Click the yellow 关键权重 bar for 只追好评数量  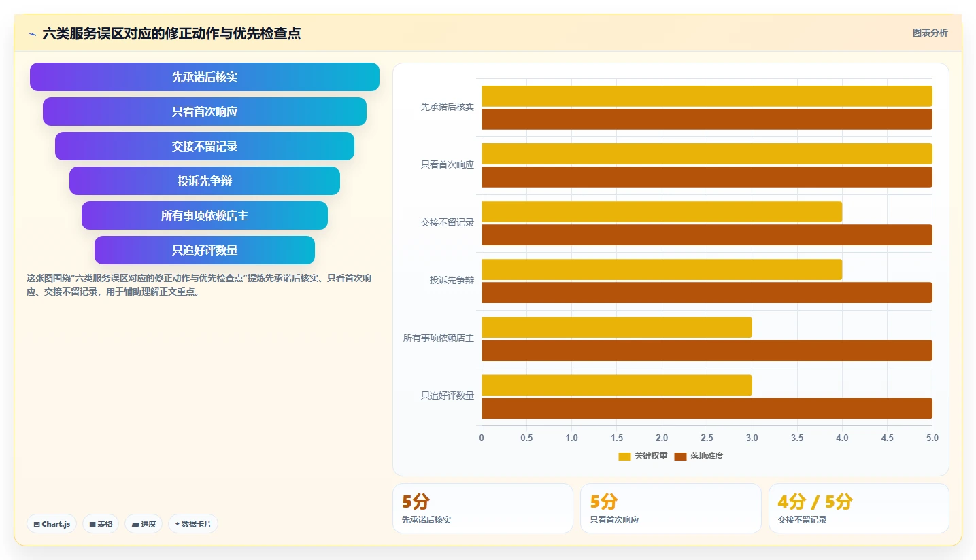pos(617,385)
